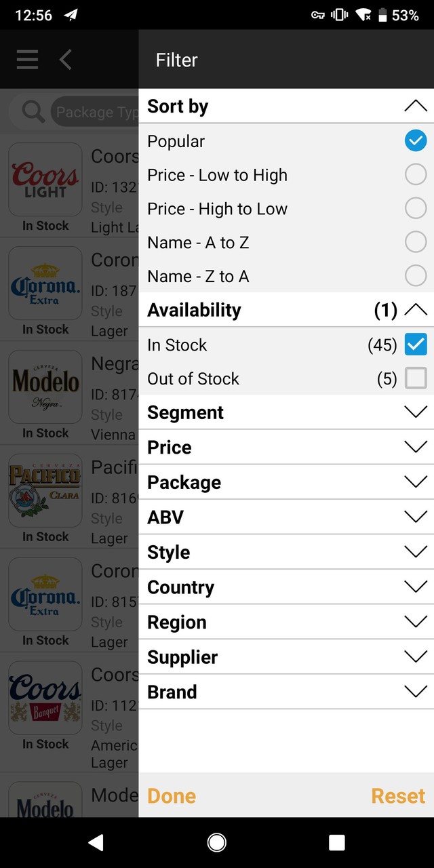Tap the Coors Banquet product image
434x868 pixels.
[x=45, y=697]
